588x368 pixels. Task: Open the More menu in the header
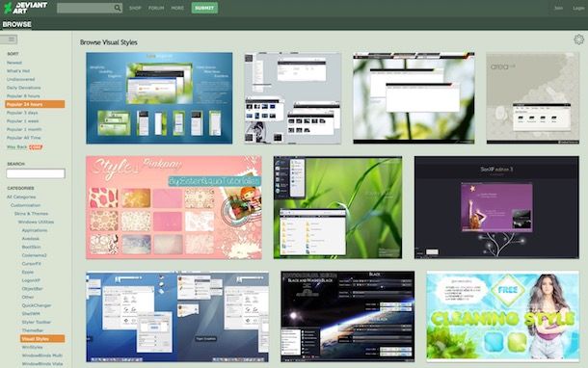click(x=177, y=8)
